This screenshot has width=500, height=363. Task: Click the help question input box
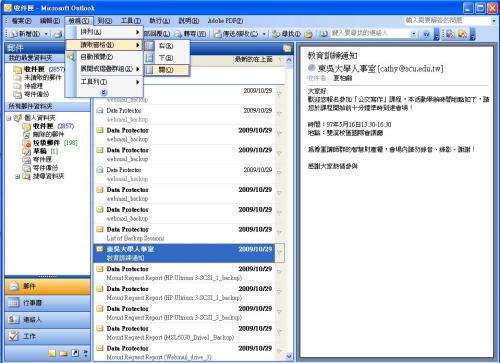[x=447, y=20]
